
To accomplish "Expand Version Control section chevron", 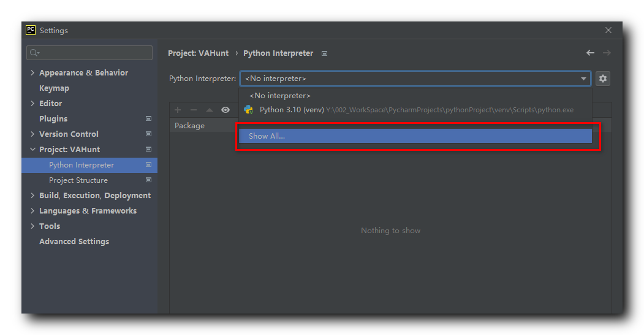I will [x=32, y=134].
